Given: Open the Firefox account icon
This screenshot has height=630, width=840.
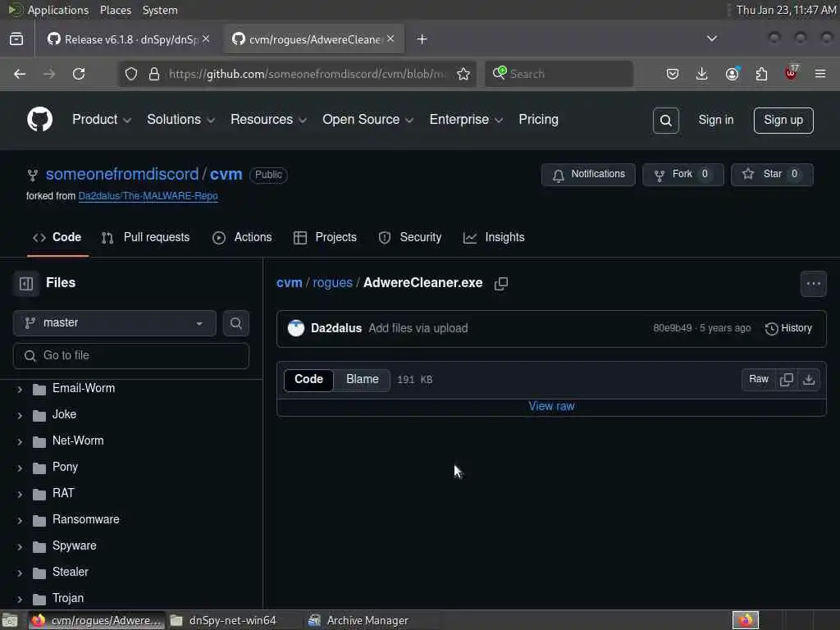Looking at the screenshot, I should tap(732, 74).
